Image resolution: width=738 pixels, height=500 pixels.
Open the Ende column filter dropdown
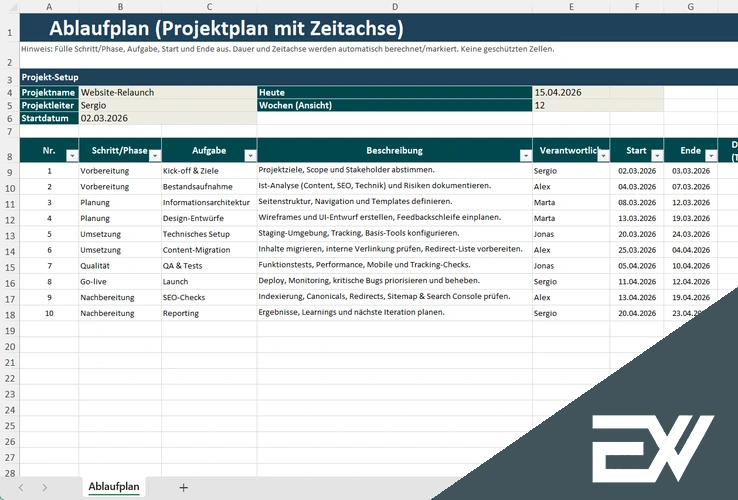click(711, 156)
